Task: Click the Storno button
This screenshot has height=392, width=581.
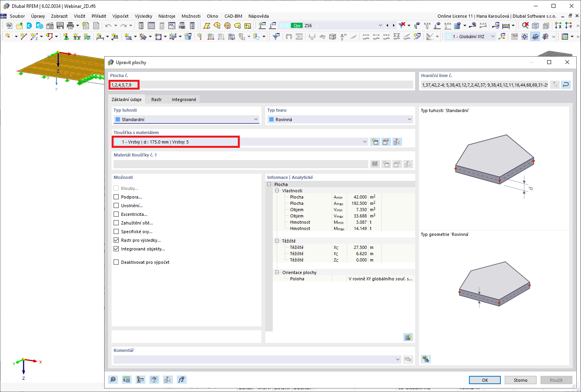Action: point(520,380)
